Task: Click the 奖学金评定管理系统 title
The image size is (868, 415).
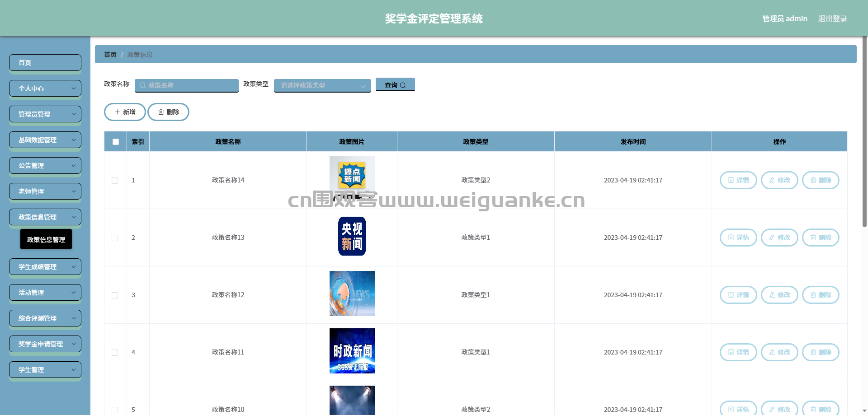Action: tap(434, 19)
